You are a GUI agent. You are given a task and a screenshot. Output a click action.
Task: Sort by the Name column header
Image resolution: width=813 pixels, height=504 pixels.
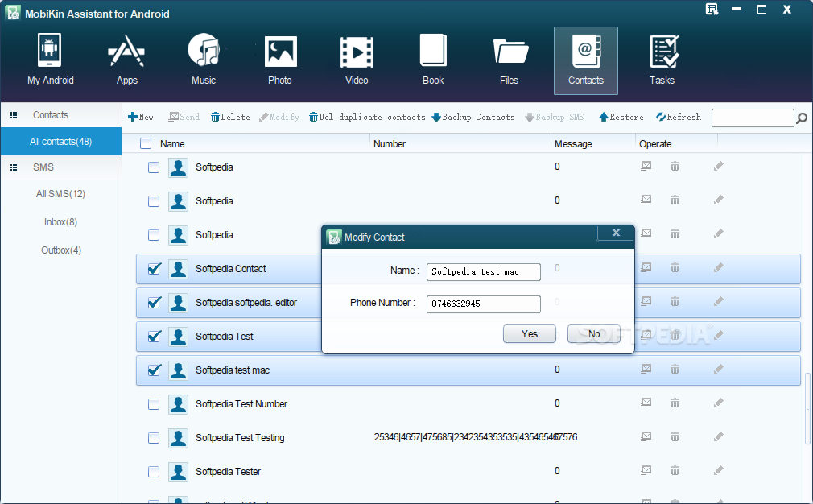pos(172,144)
